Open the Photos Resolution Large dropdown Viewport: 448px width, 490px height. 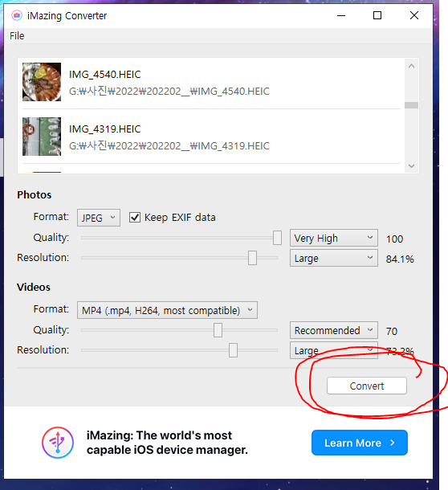(x=334, y=258)
